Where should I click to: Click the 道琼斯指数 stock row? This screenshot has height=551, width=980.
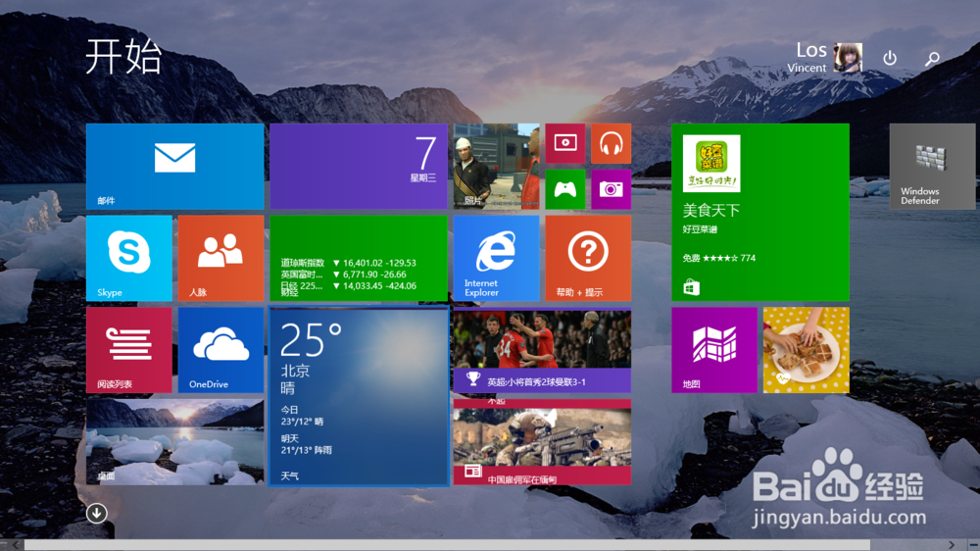(348, 264)
